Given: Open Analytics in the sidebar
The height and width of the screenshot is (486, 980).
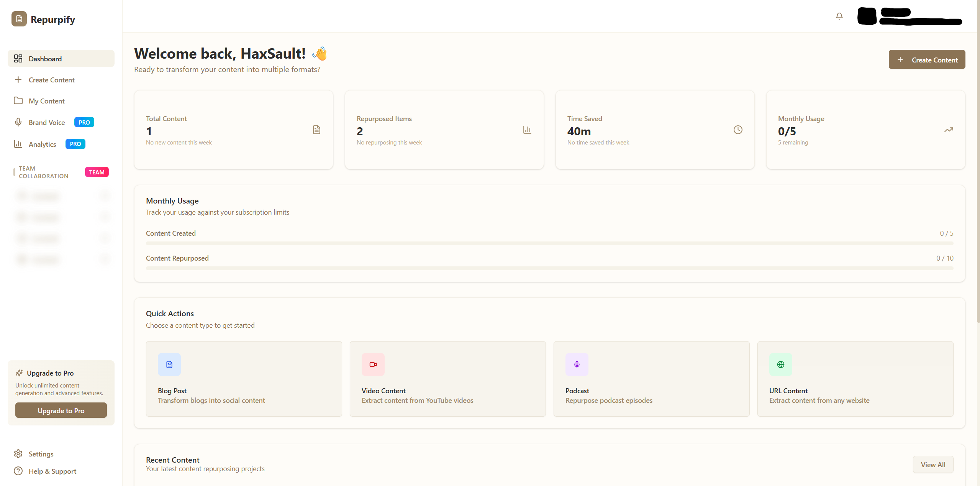Looking at the screenshot, I should [x=42, y=144].
